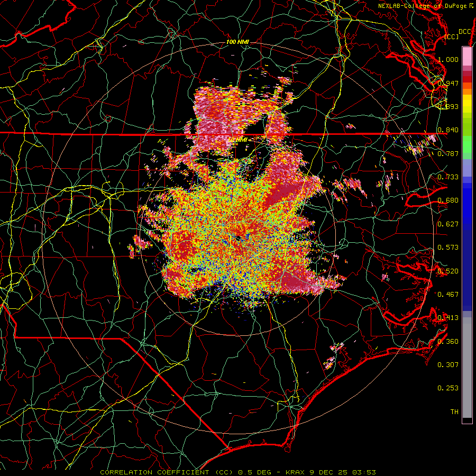This screenshot has height=476, width=476.
Task: Click the [CC] units label above the color bar
Action: 452,36
